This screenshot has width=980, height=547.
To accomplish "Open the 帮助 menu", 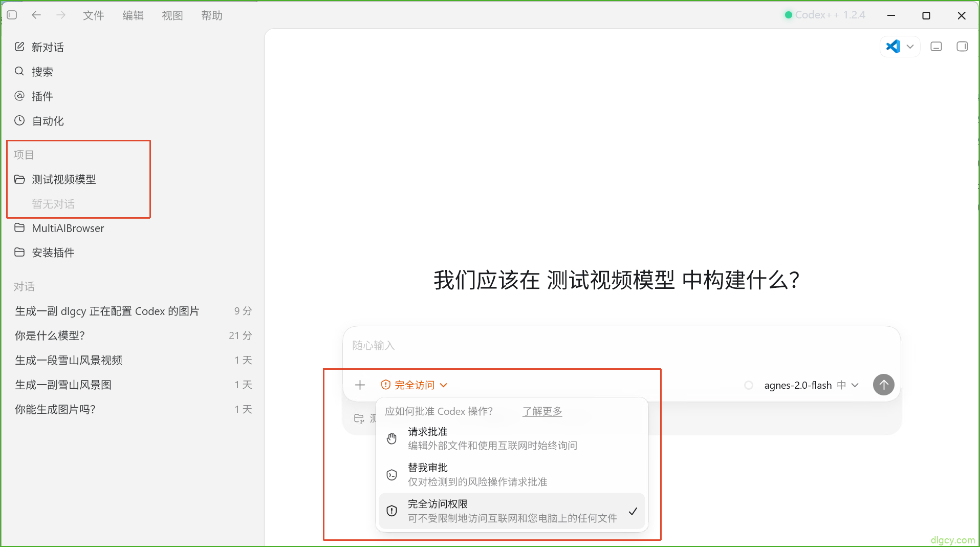I will tap(212, 15).
